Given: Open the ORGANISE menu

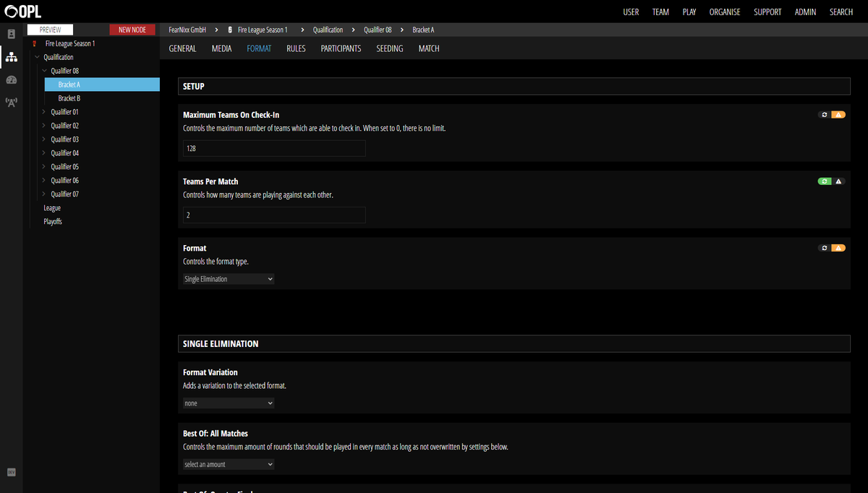Looking at the screenshot, I should [x=725, y=12].
